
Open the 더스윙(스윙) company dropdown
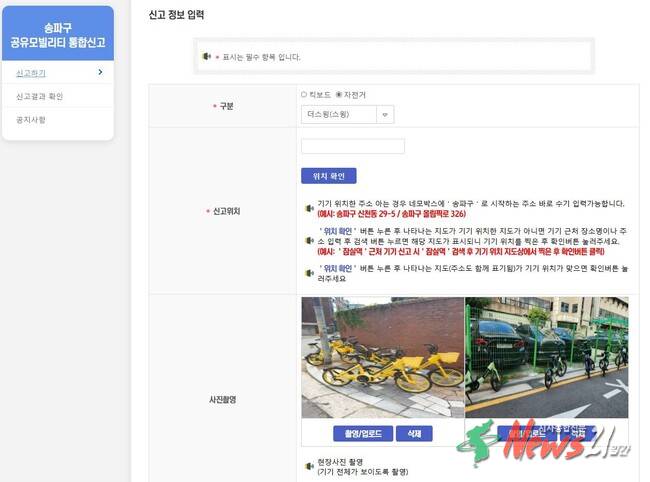338,115
